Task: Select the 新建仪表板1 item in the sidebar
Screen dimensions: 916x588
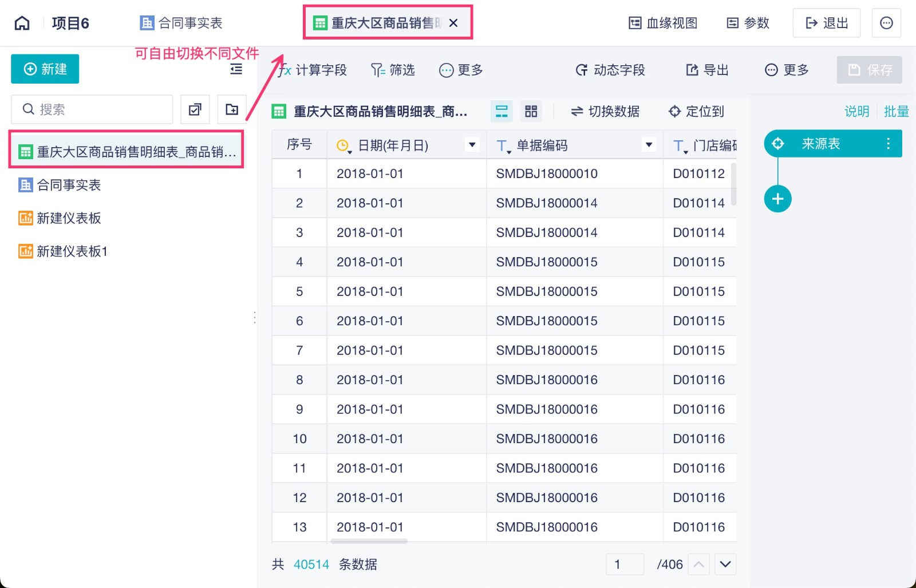Action: (x=71, y=251)
